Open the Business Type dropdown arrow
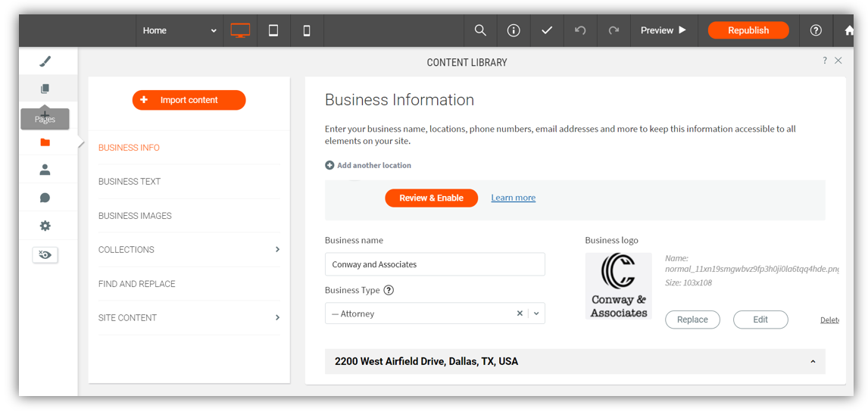 coord(536,313)
